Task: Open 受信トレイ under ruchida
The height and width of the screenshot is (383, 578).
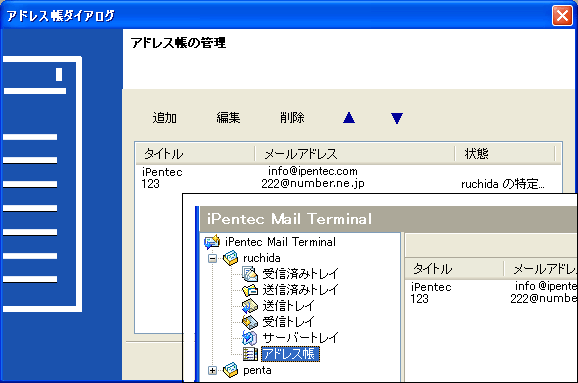Action: [x=288, y=322]
